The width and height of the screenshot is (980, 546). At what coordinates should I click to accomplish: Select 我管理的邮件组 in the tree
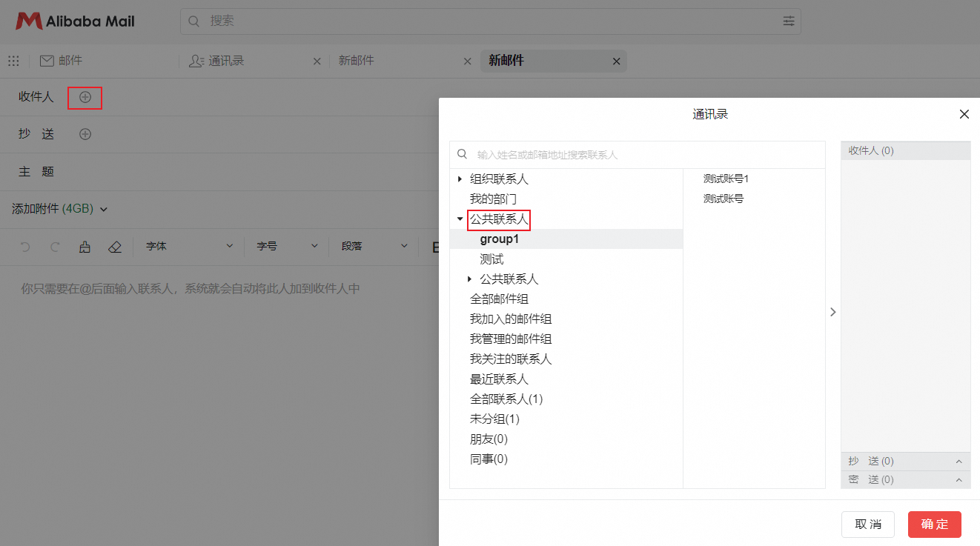511,339
